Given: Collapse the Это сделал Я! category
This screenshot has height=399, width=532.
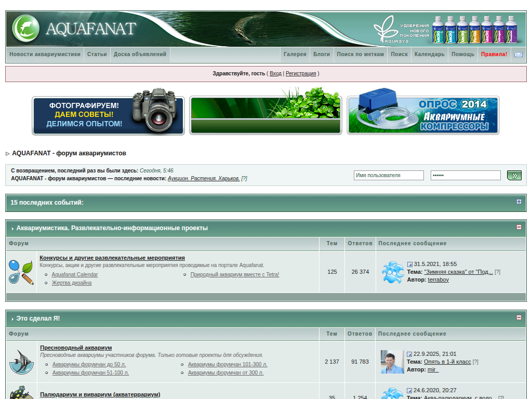Looking at the screenshot, I should pyautogui.click(x=518, y=317).
